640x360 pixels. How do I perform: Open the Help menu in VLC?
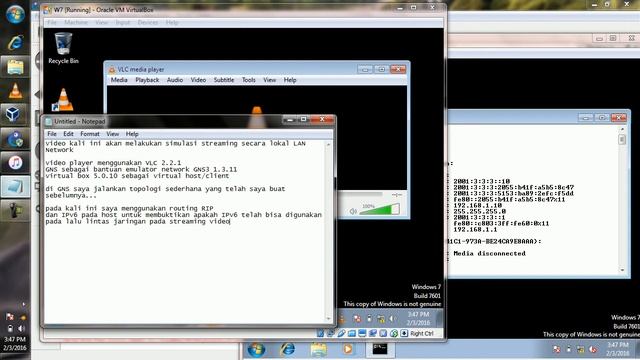pos(290,80)
